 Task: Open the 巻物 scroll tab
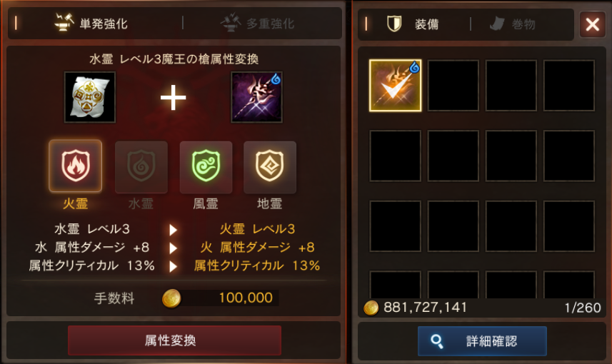click(x=513, y=24)
